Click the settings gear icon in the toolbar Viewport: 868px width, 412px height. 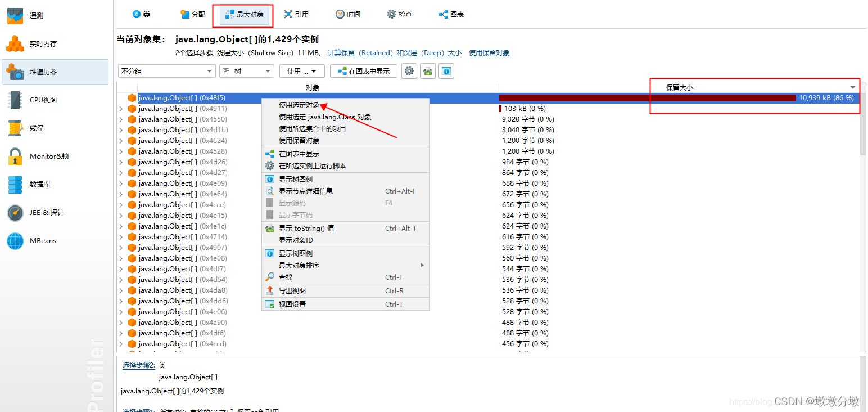tap(409, 70)
